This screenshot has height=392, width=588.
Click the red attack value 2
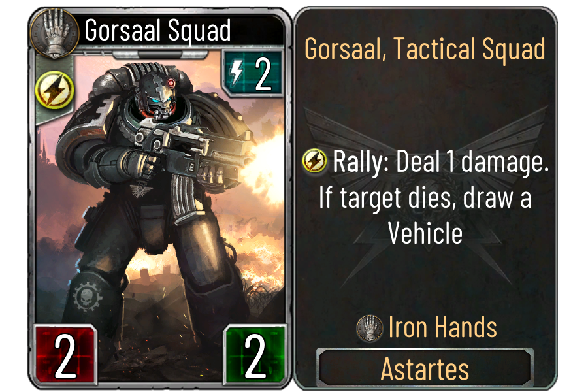click(65, 355)
